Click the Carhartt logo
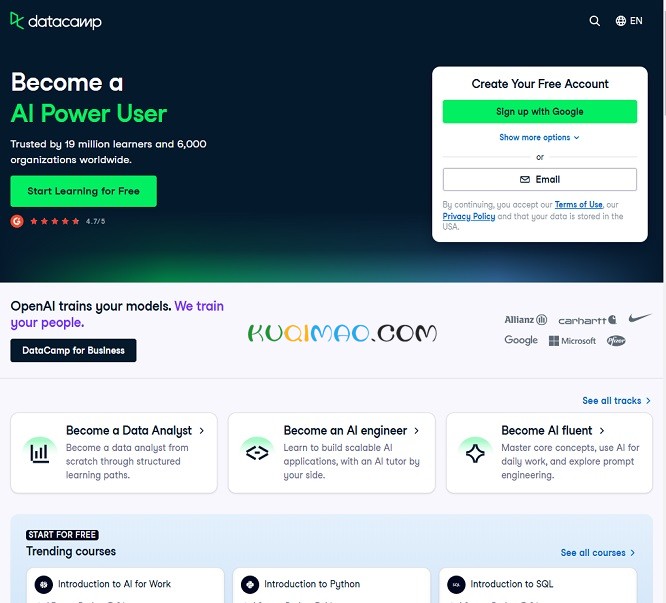Image resolution: width=666 pixels, height=603 pixels. (x=587, y=320)
